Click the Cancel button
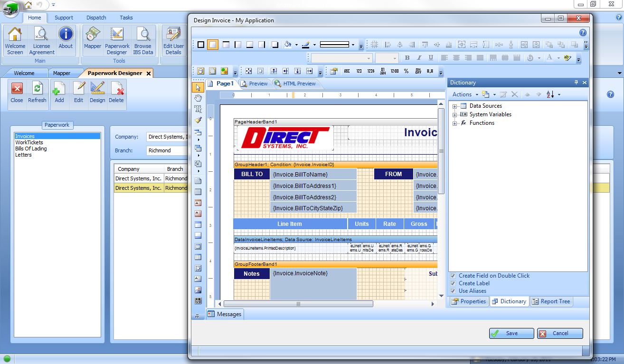This screenshot has height=364, width=624. pyautogui.click(x=560, y=333)
